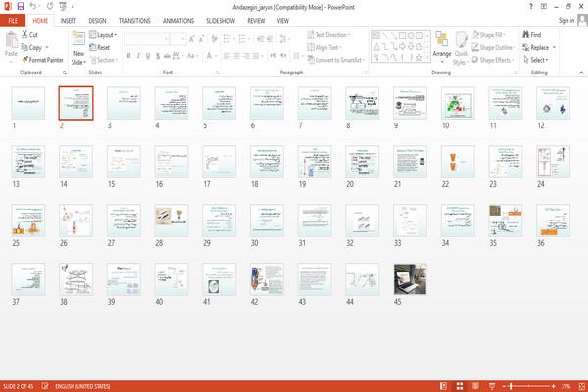Open the Shape Outline dropdown

click(x=494, y=47)
